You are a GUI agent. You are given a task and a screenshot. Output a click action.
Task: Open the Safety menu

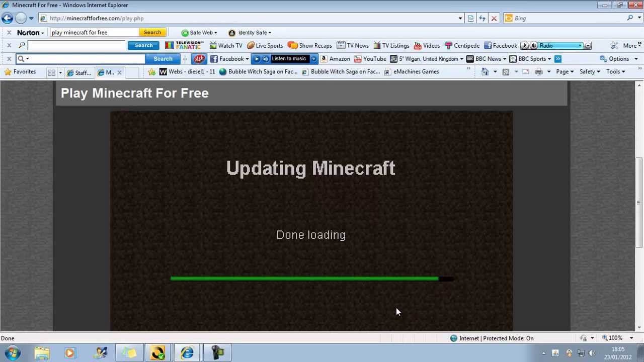pyautogui.click(x=590, y=72)
